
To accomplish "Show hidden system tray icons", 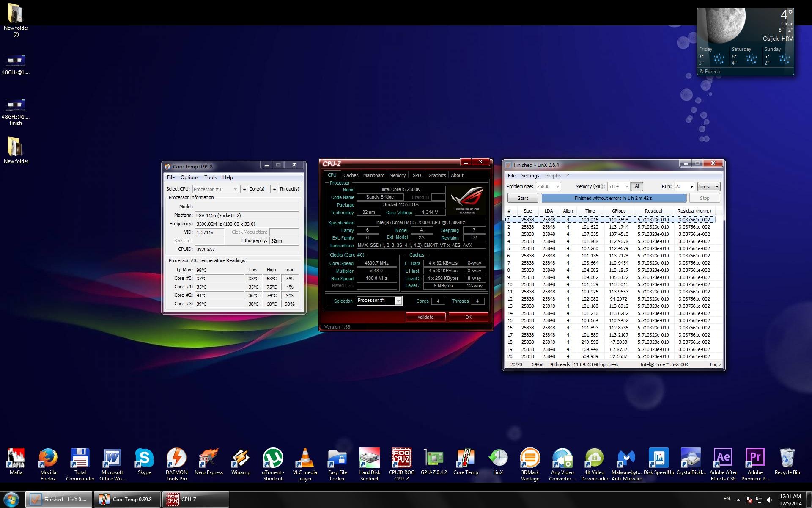I will 738,500.
